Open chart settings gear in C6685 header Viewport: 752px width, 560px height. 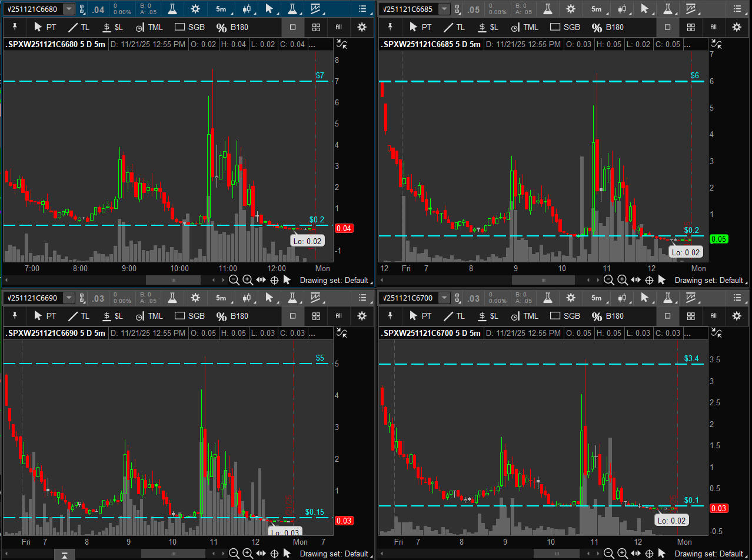(571, 9)
